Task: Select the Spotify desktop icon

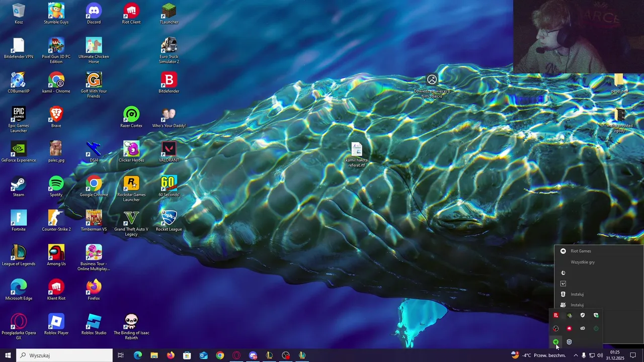Action: [56, 187]
